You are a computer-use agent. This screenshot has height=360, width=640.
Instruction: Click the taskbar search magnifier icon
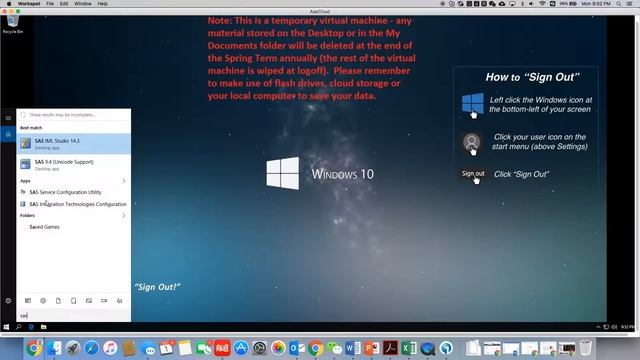[x=18, y=327]
